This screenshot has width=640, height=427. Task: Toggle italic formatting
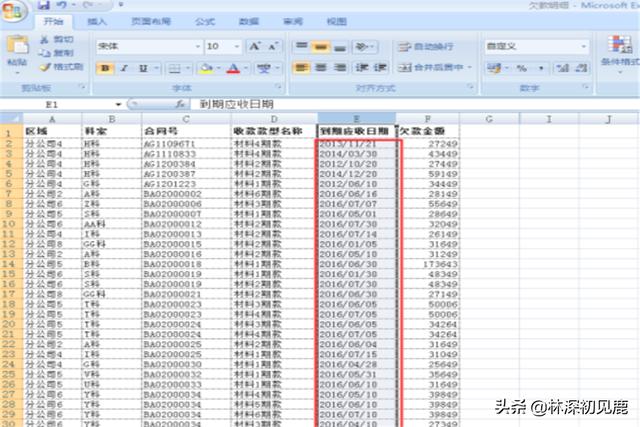point(124,68)
